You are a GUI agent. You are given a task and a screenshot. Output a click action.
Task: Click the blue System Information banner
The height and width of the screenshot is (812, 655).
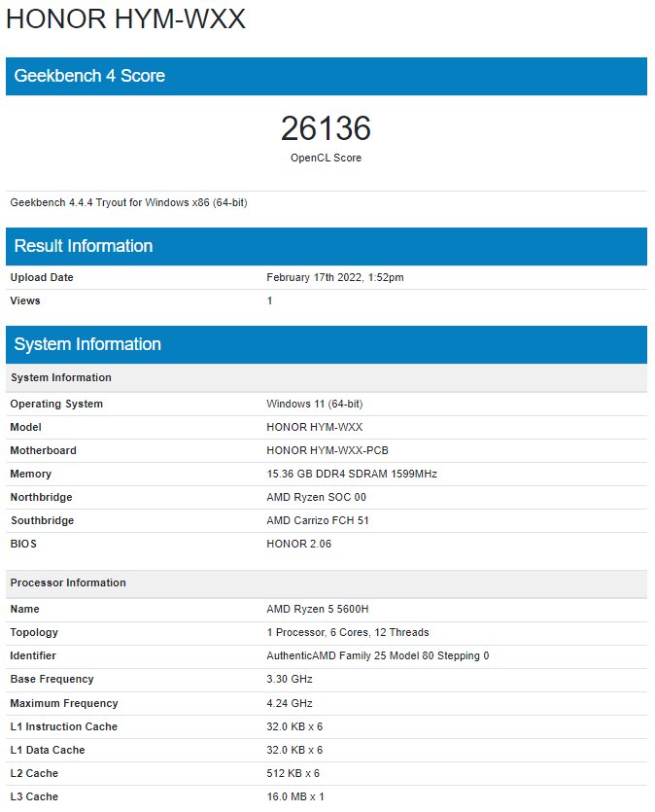[326, 345]
